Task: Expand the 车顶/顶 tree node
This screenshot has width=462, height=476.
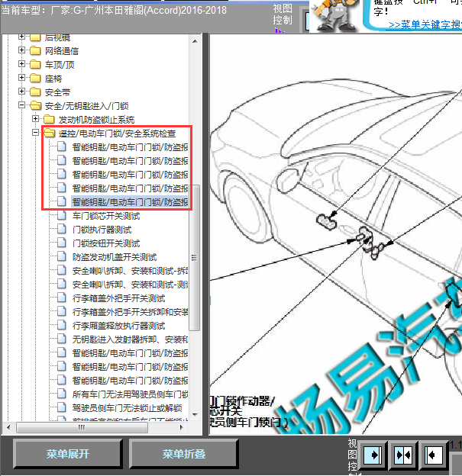Action: pos(21,64)
